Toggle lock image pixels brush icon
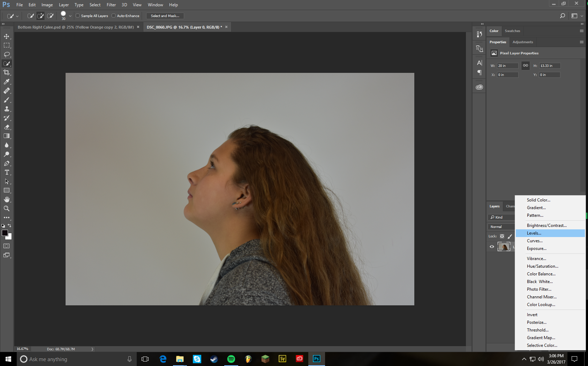Screen dimensions: 588x366 pos(510,236)
